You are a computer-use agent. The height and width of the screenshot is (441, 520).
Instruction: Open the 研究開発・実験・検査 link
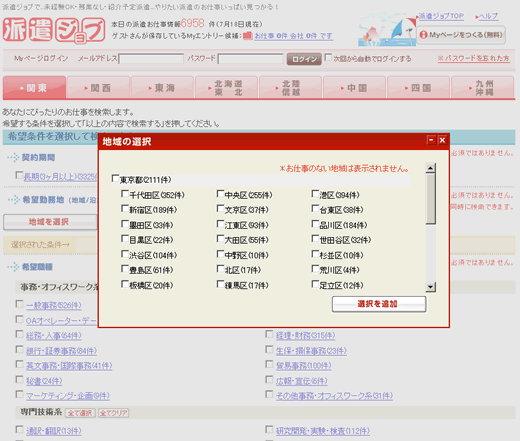[x=323, y=431]
